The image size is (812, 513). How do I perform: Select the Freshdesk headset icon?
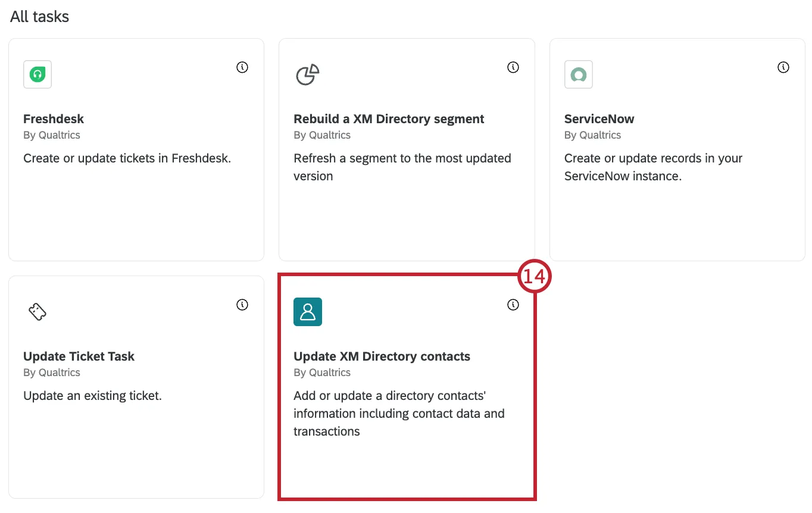pos(37,74)
